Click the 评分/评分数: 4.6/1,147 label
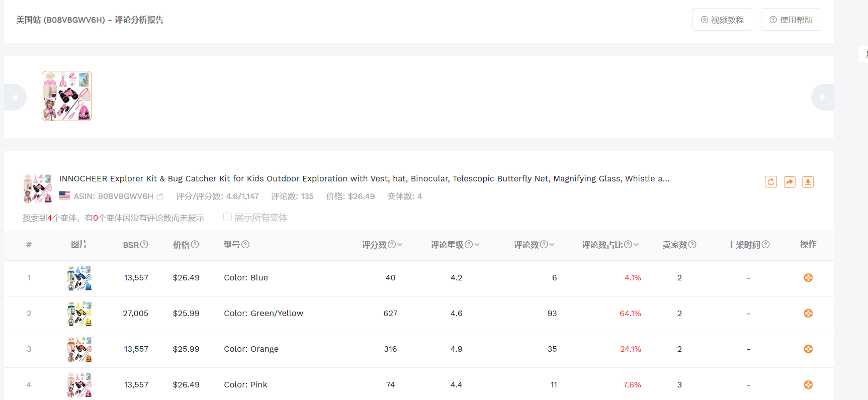 click(217, 196)
